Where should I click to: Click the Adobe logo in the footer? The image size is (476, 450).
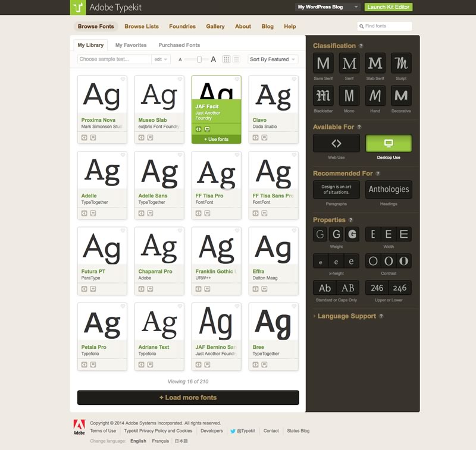click(x=79, y=427)
